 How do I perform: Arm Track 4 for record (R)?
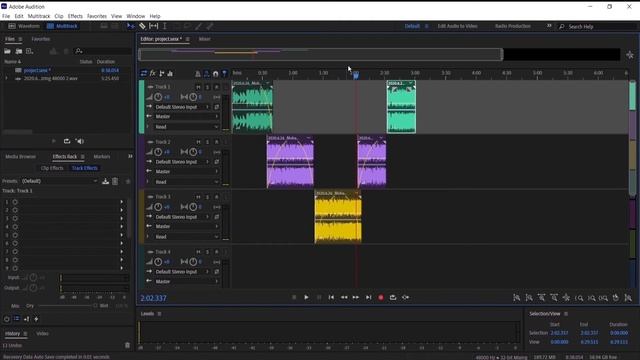[x=216, y=252]
